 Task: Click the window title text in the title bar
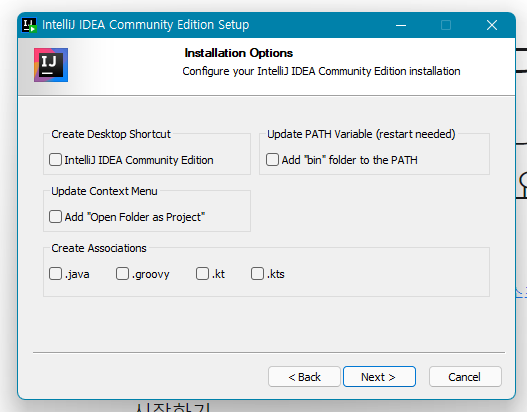point(146,25)
